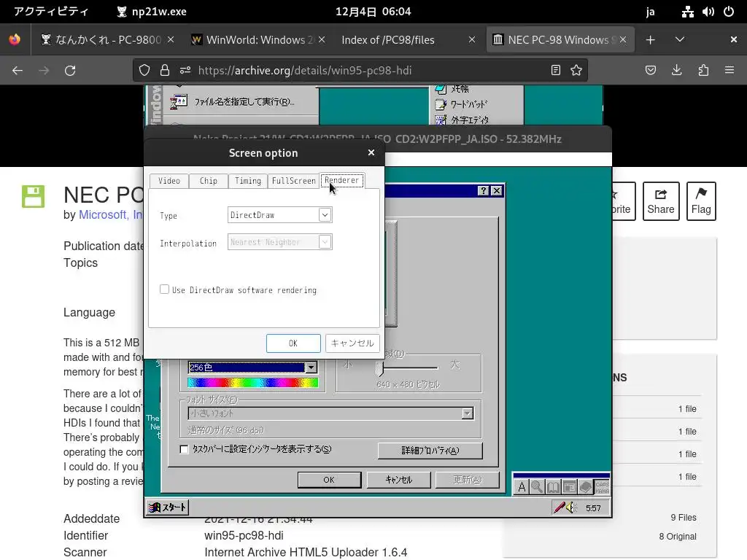
Task: Click the IME properties panel icon
Action: (x=569, y=487)
